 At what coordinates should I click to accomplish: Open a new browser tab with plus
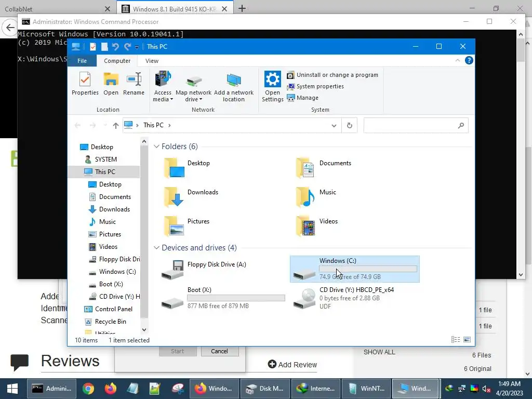pos(242,8)
